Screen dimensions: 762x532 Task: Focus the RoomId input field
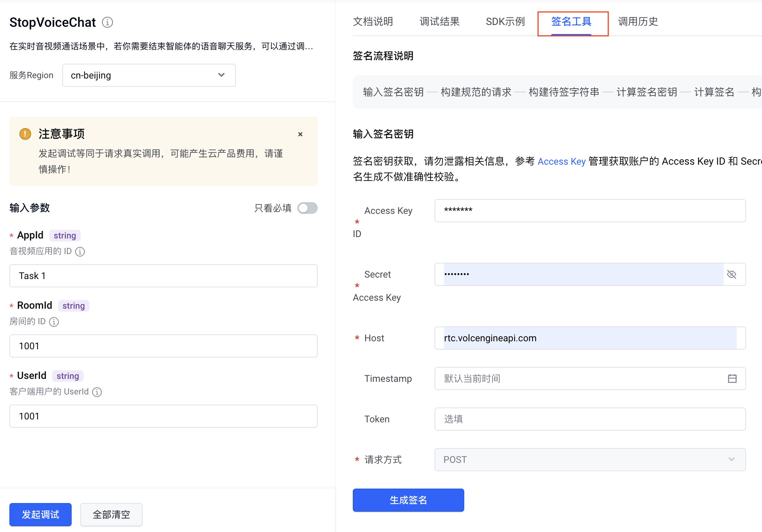pyautogui.click(x=163, y=346)
